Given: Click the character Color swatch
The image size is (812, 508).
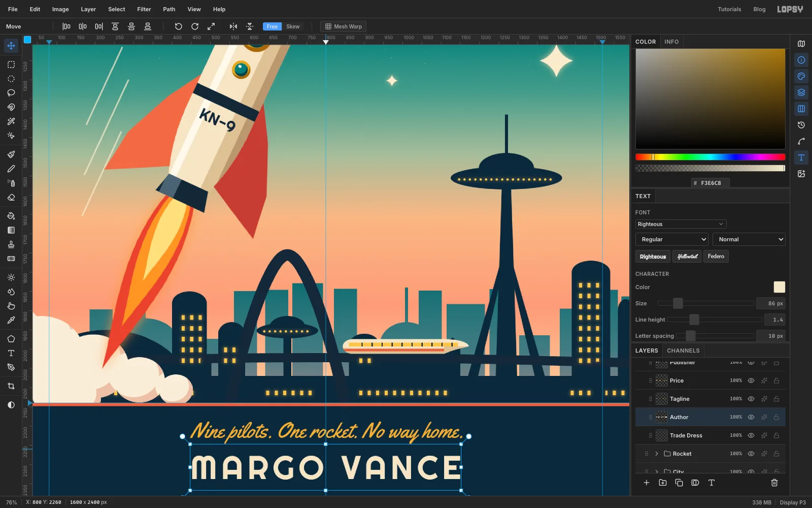Looking at the screenshot, I should pyautogui.click(x=780, y=287).
